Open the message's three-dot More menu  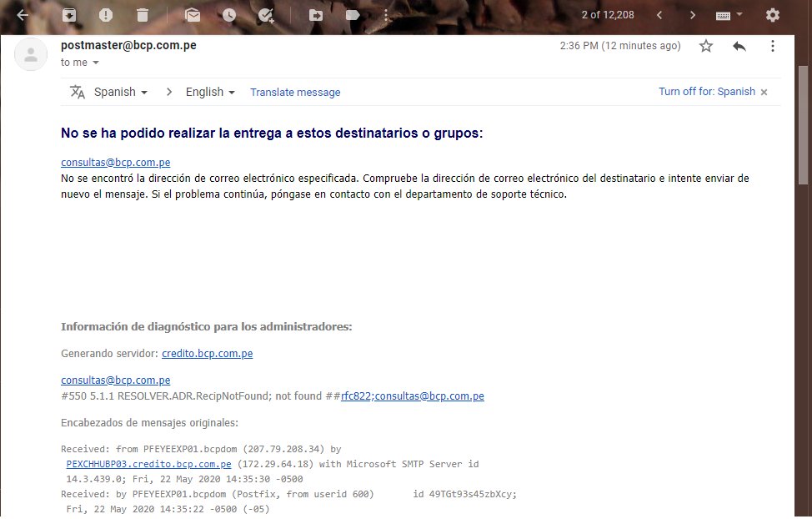(x=772, y=46)
